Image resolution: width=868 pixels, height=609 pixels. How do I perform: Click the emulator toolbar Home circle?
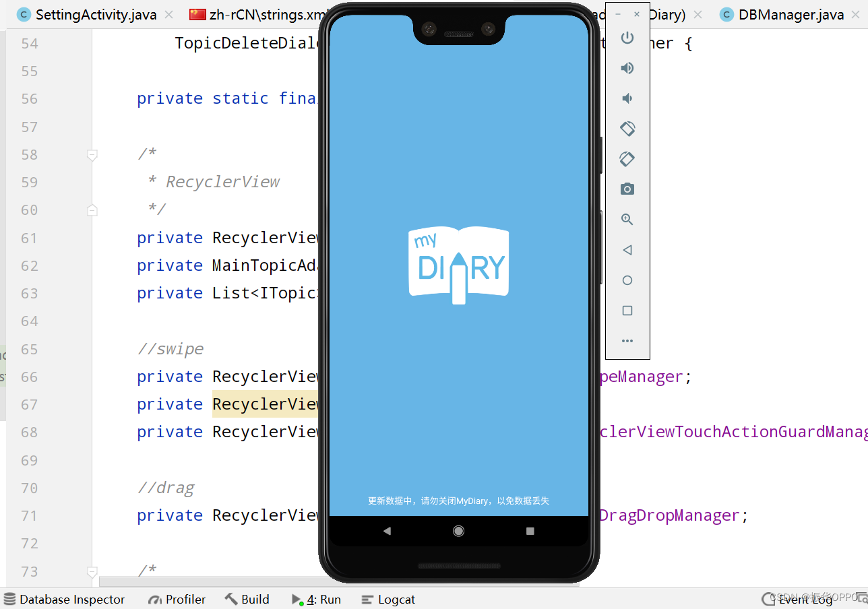[627, 280]
